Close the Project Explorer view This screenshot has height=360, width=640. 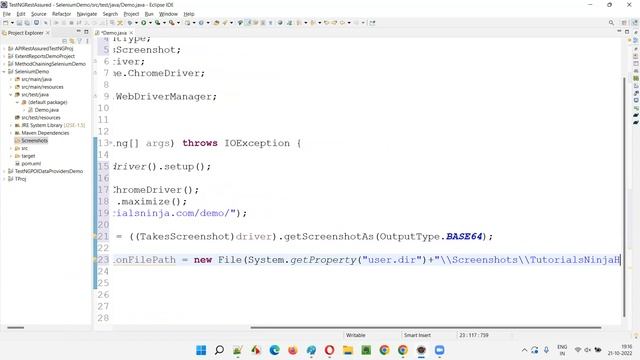click(x=48, y=33)
